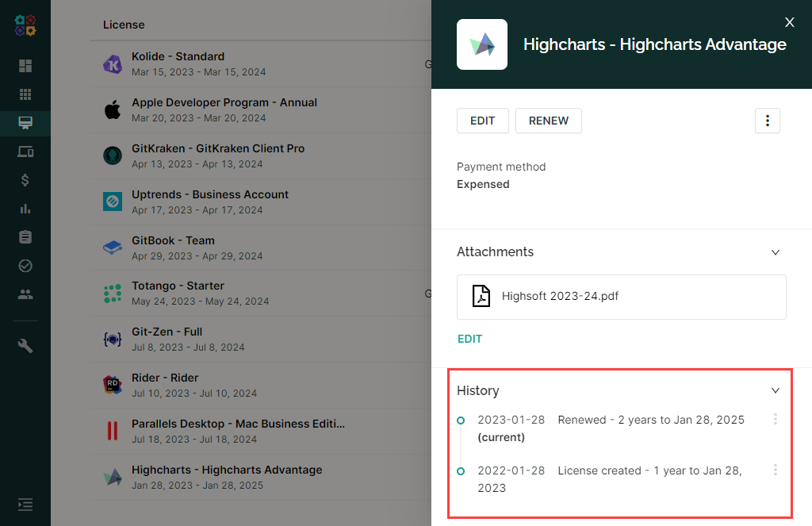Open the clipboard icon in sidebar
Image resolution: width=812 pixels, height=526 pixels.
[25, 237]
